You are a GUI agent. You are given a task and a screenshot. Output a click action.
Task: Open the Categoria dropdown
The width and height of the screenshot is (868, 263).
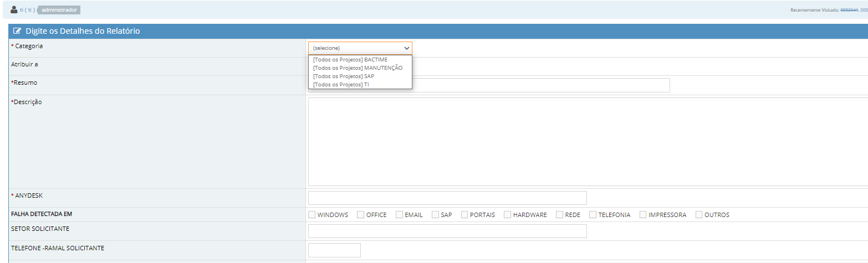click(360, 48)
